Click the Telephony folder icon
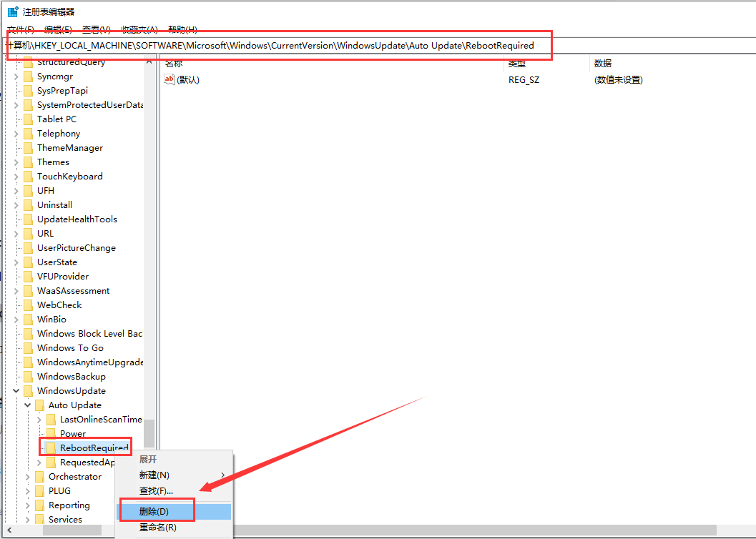The image size is (756, 539). 29,134
